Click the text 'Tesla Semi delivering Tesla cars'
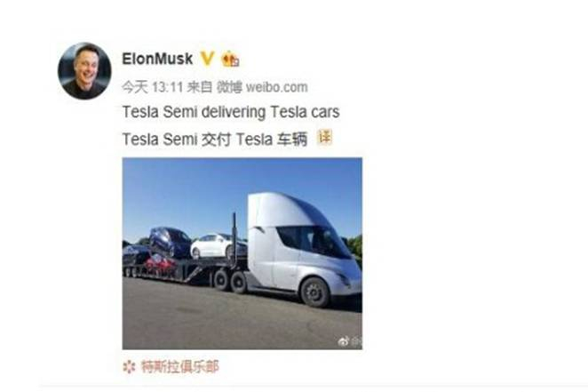The image size is (588, 392). 231,112
